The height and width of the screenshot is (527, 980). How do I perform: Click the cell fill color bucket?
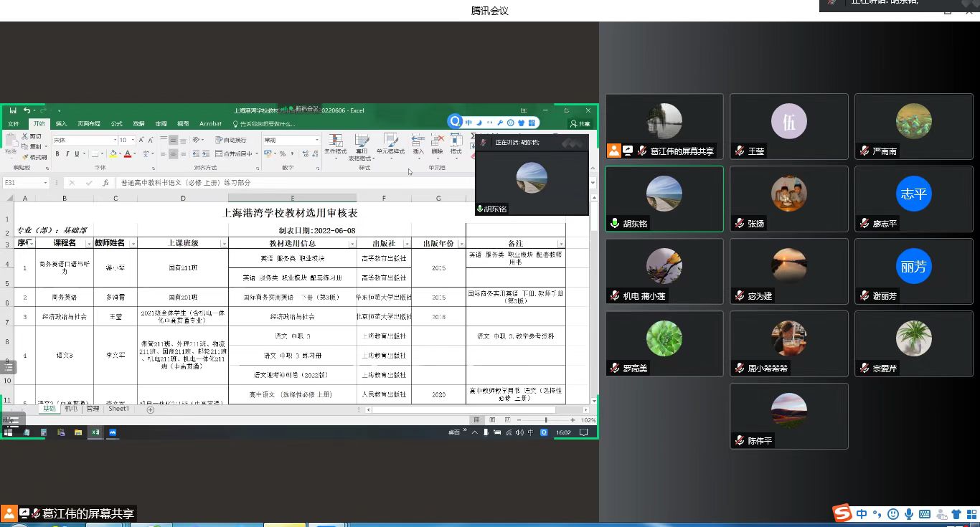tap(113, 153)
